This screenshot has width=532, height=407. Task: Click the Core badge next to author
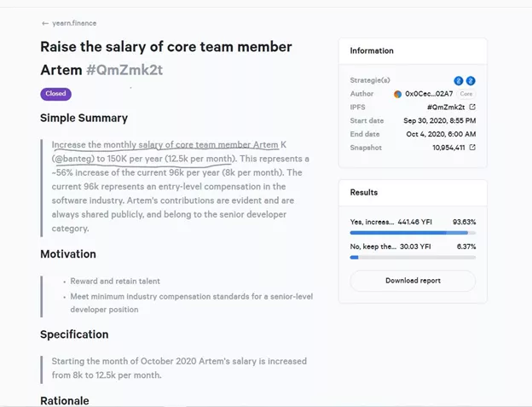click(467, 94)
